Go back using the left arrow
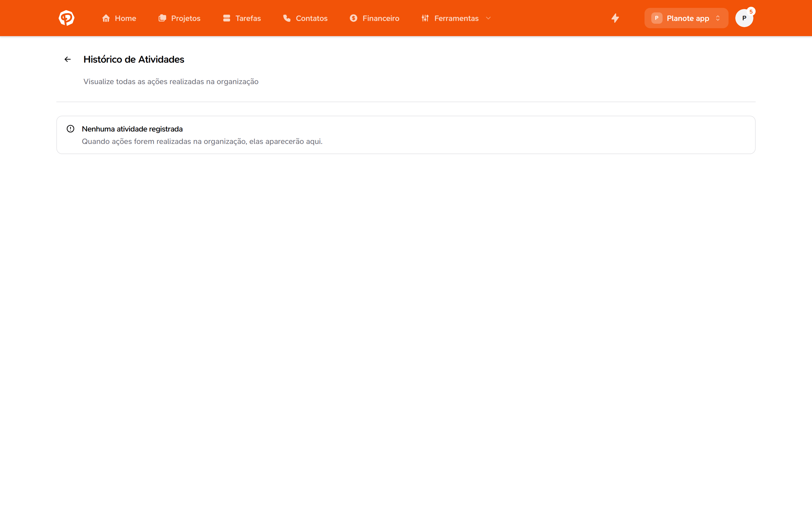 (67, 60)
